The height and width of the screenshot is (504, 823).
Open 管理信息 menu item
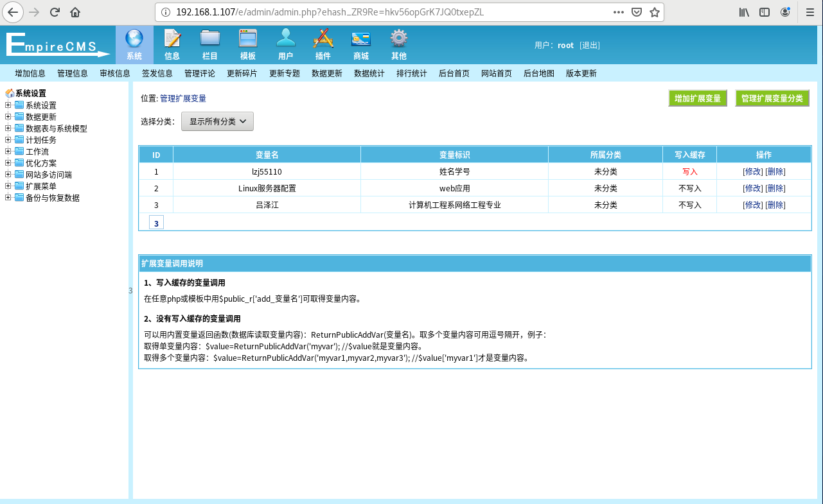73,73
